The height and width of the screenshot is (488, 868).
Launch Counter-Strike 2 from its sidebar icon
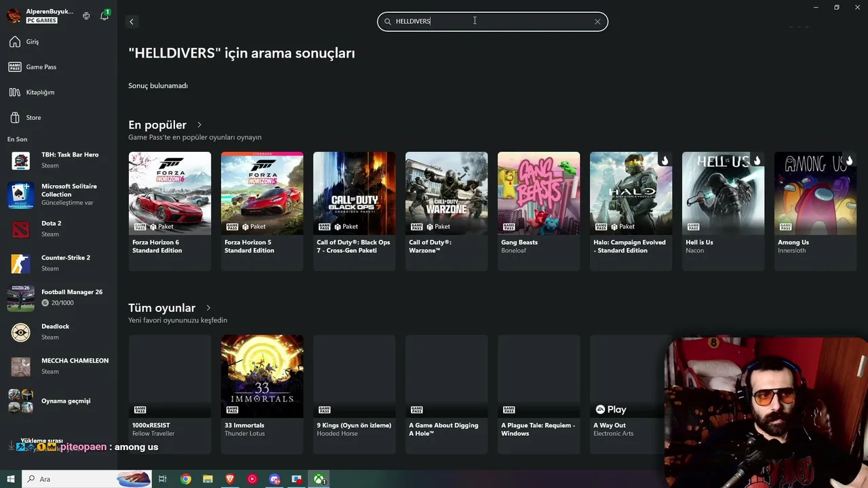pos(20,263)
